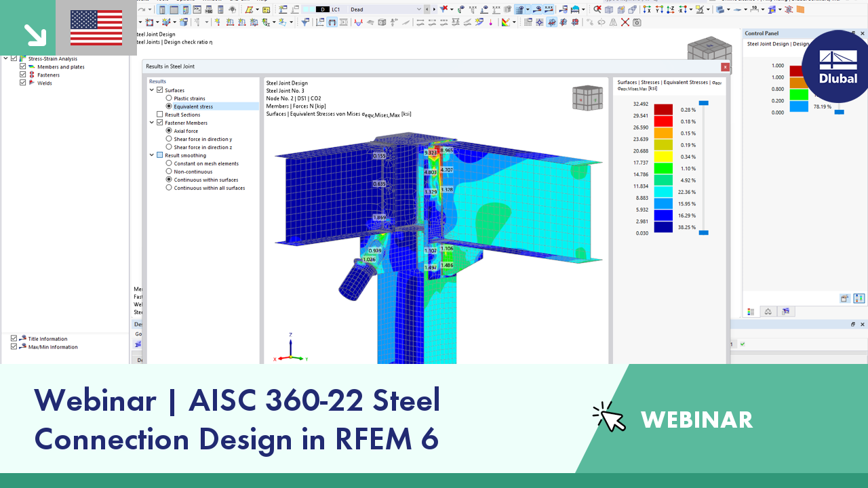Click the color gradient results icon in second toolbar
This screenshot has width=868, height=488.
point(506,22)
